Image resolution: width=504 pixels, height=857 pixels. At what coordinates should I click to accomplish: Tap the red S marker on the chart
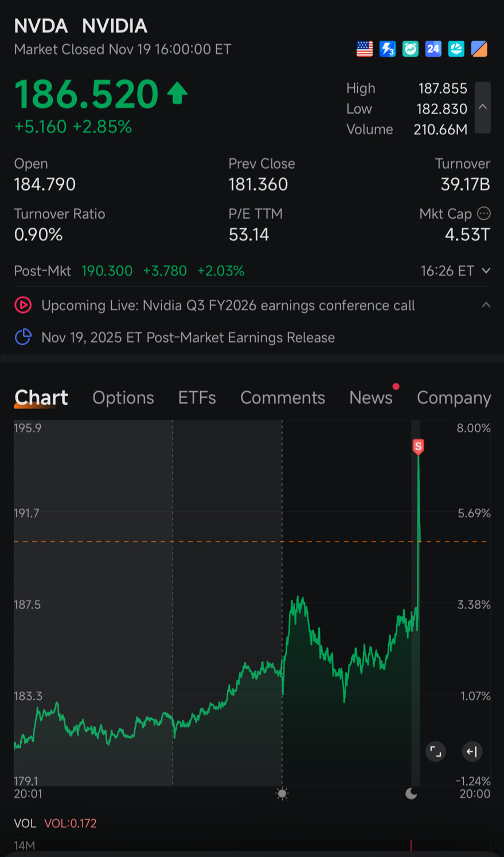(x=419, y=447)
